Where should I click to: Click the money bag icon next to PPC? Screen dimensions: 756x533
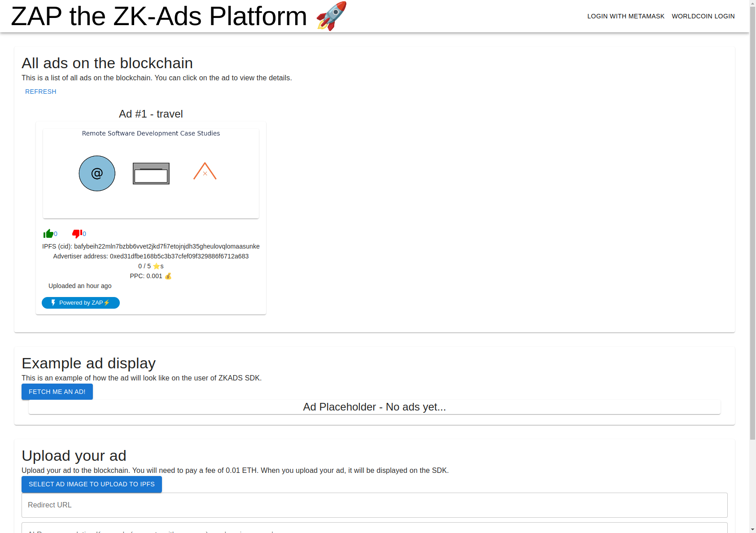tap(168, 276)
